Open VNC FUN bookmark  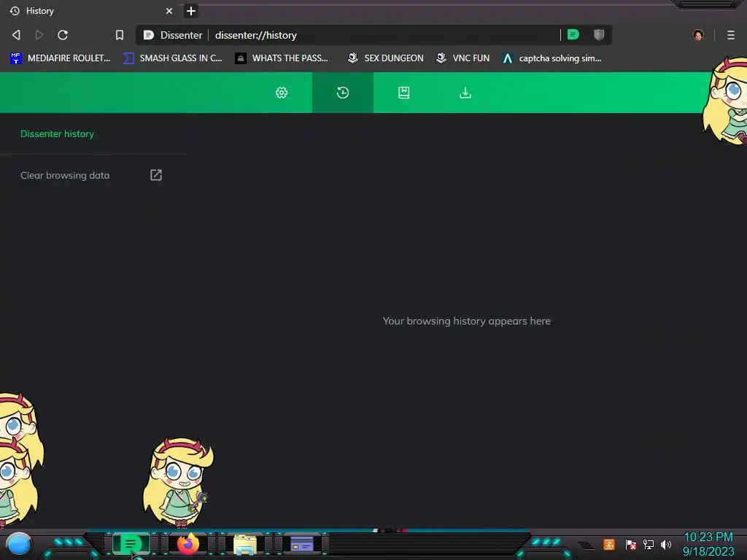coord(463,58)
